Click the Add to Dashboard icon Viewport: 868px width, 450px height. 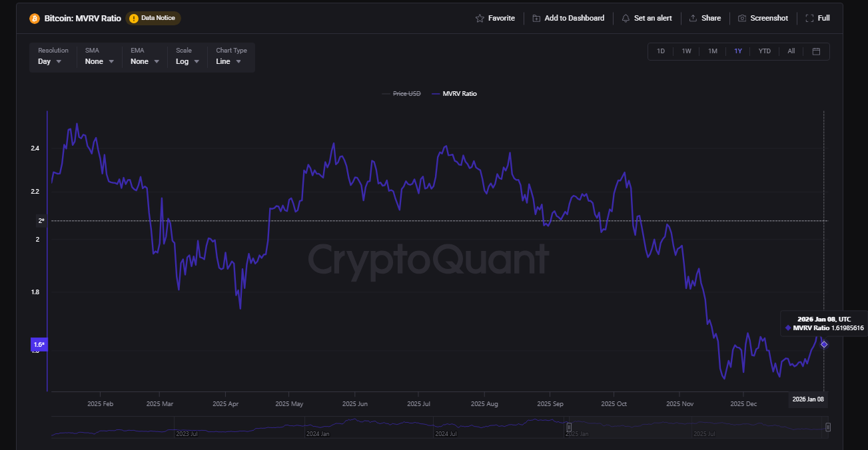[x=537, y=19]
